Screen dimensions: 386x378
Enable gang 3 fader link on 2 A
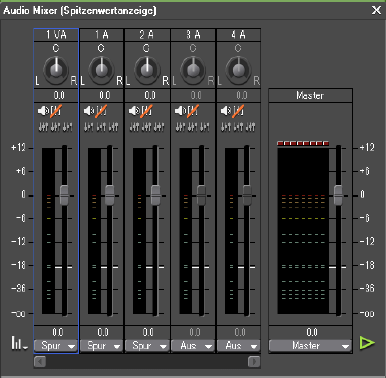point(159,127)
